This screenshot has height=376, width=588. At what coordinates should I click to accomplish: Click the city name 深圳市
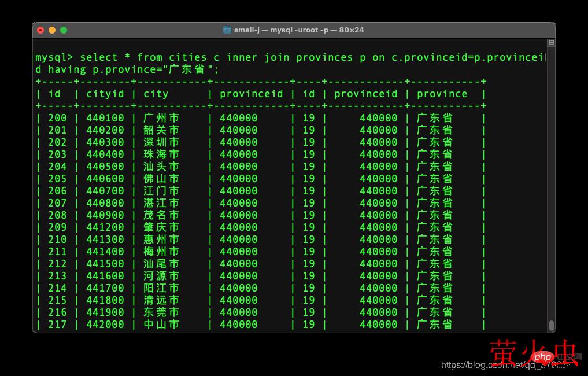161,142
